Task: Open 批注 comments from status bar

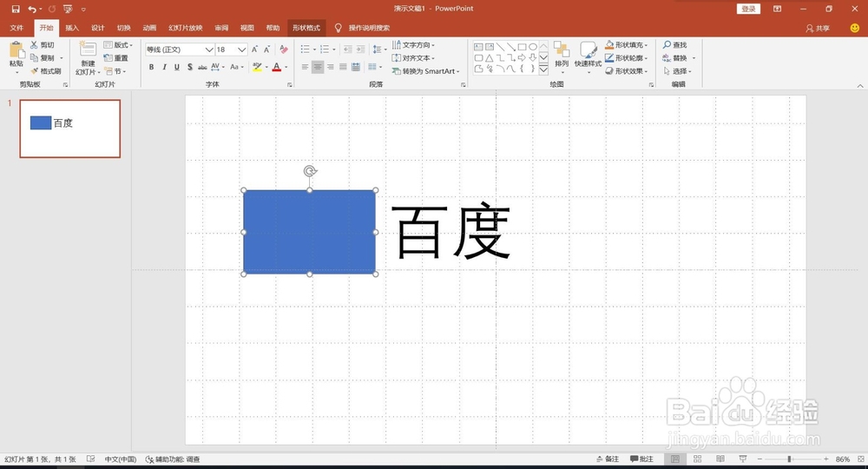Action: click(x=642, y=459)
